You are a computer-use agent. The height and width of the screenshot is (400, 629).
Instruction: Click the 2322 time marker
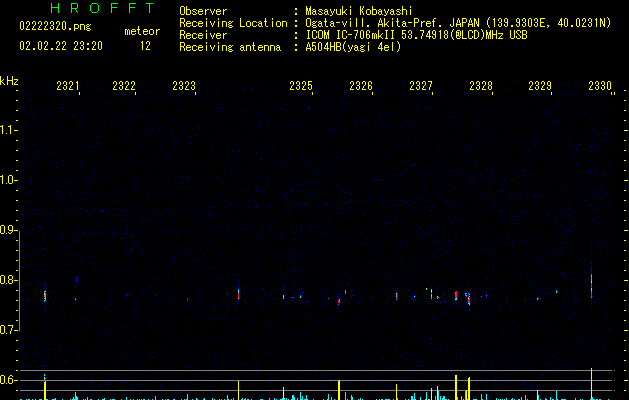click(124, 86)
